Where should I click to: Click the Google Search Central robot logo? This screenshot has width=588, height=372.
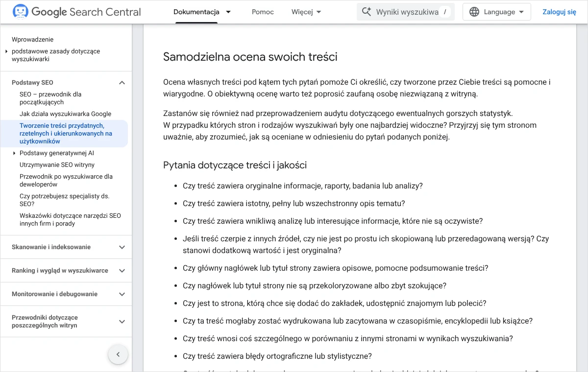coord(20,12)
